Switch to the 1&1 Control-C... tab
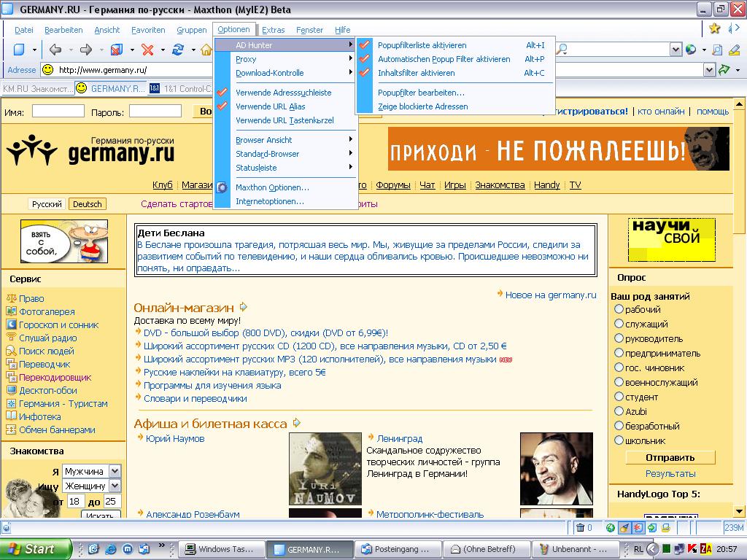 coord(181,88)
